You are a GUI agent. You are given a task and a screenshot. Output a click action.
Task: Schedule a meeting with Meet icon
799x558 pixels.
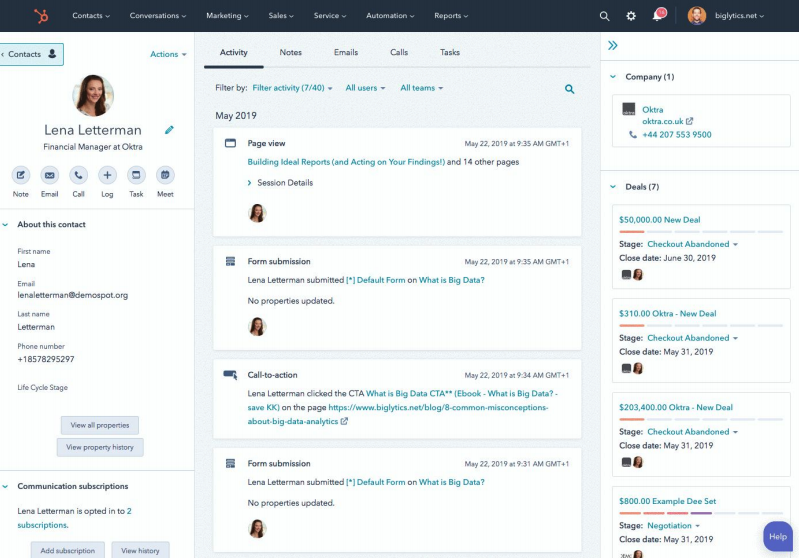point(165,175)
